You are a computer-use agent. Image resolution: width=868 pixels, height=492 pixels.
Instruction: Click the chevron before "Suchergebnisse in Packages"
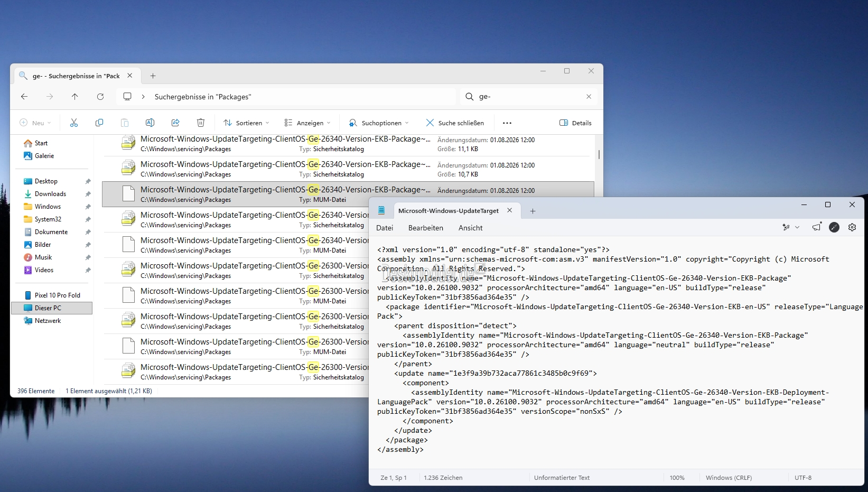143,97
